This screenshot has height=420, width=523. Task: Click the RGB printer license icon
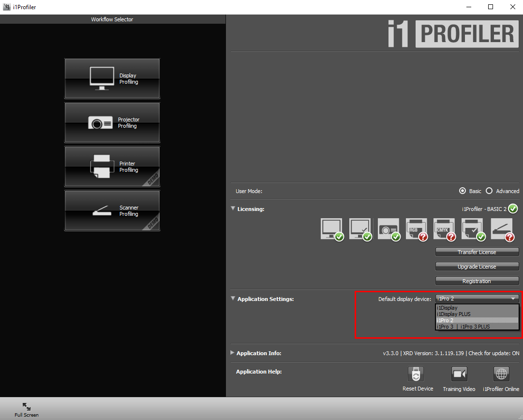click(x=417, y=229)
